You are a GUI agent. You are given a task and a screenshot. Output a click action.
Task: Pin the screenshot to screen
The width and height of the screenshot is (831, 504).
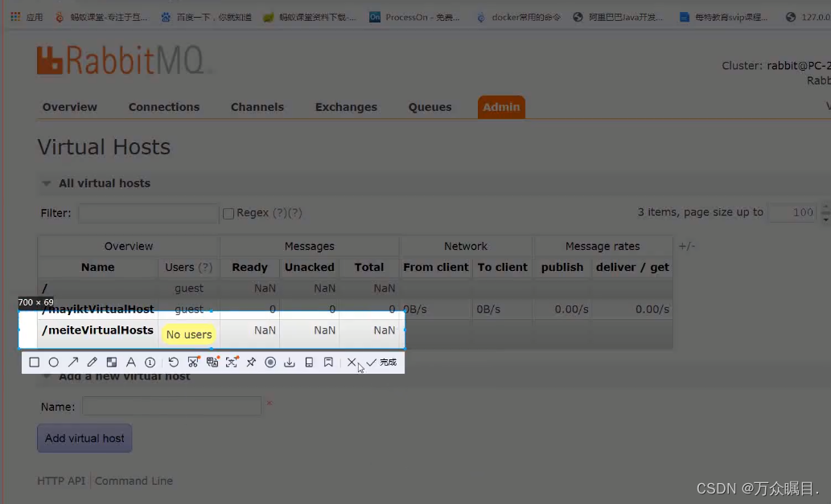(251, 362)
